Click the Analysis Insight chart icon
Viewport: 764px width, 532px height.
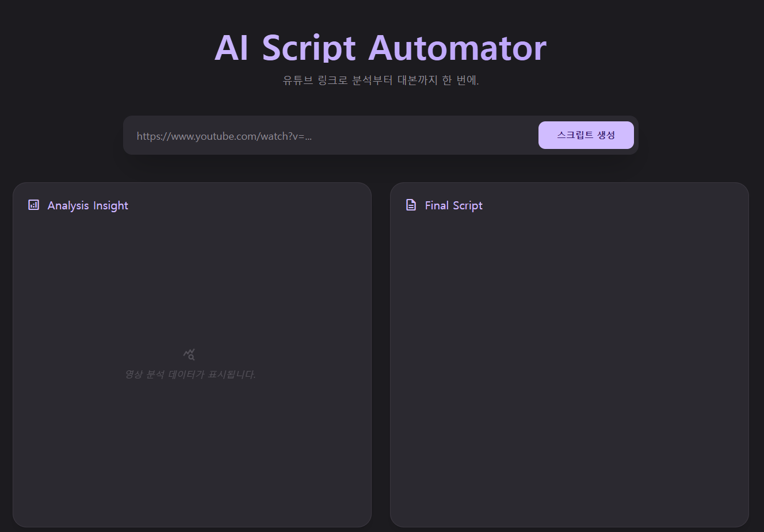pyautogui.click(x=34, y=205)
